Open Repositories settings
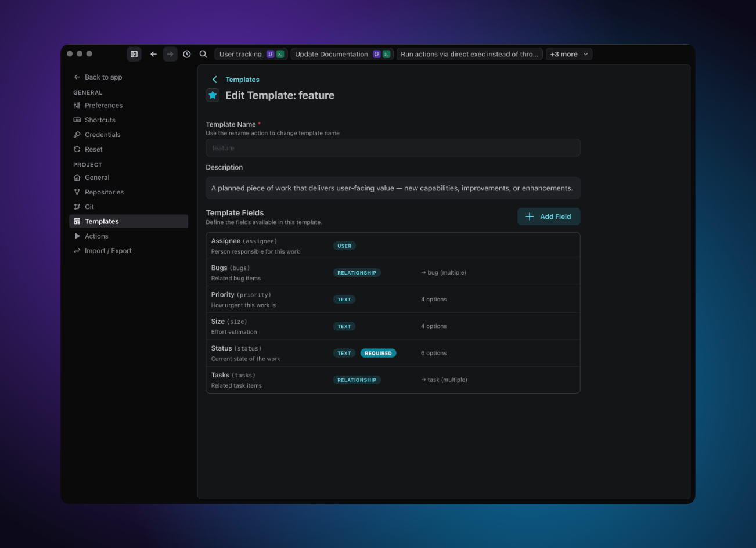This screenshot has width=756, height=548. (x=128, y=192)
